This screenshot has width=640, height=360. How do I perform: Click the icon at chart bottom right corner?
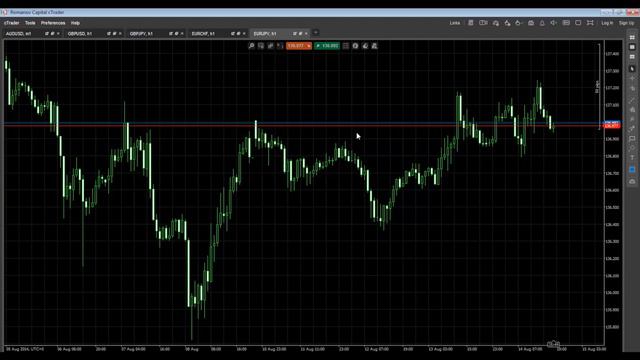click(x=553, y=344)
